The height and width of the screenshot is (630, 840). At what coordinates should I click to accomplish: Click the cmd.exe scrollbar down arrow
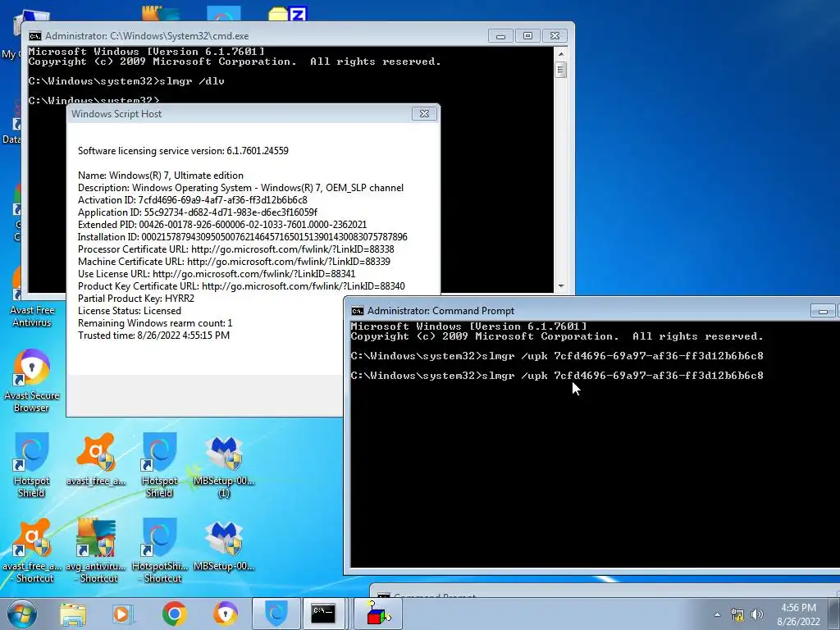(x=561, y=286)
